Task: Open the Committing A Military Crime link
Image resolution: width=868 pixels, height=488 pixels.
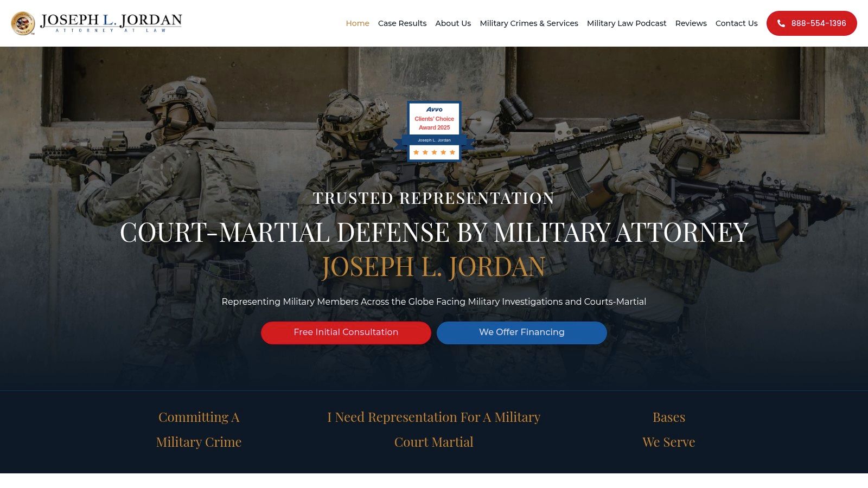Action: coord(199,429)
